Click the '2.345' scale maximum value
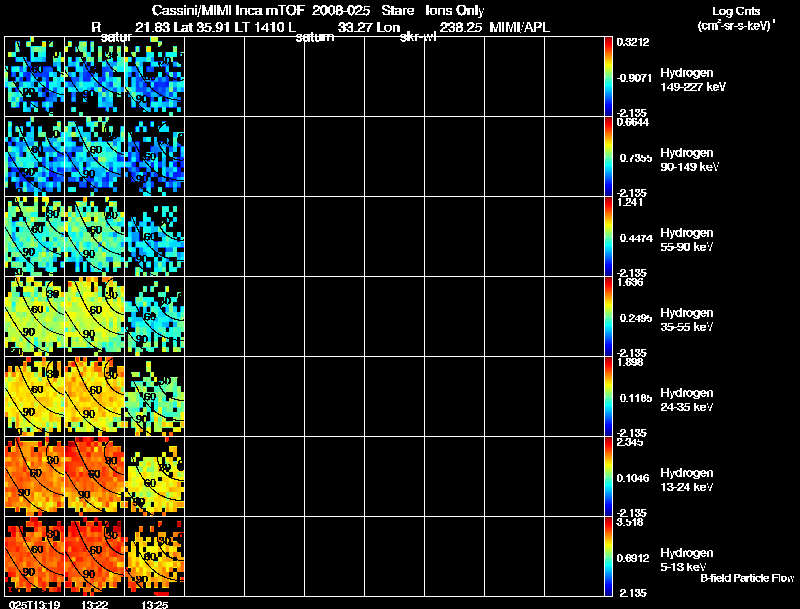Viewport: 800px width, 609px height. tap(630, 442)
